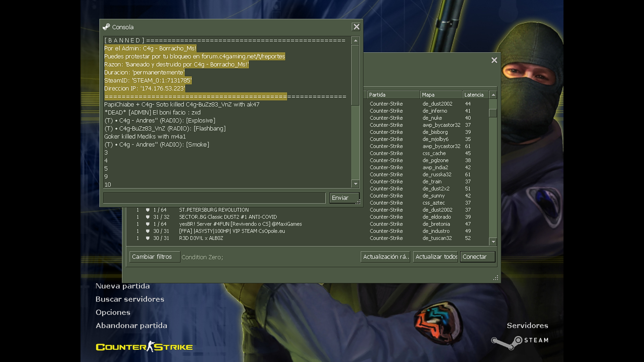This screenshot has width=644, height=362.
Task: Select the css_cache map row
Action: tap(427, 153)
